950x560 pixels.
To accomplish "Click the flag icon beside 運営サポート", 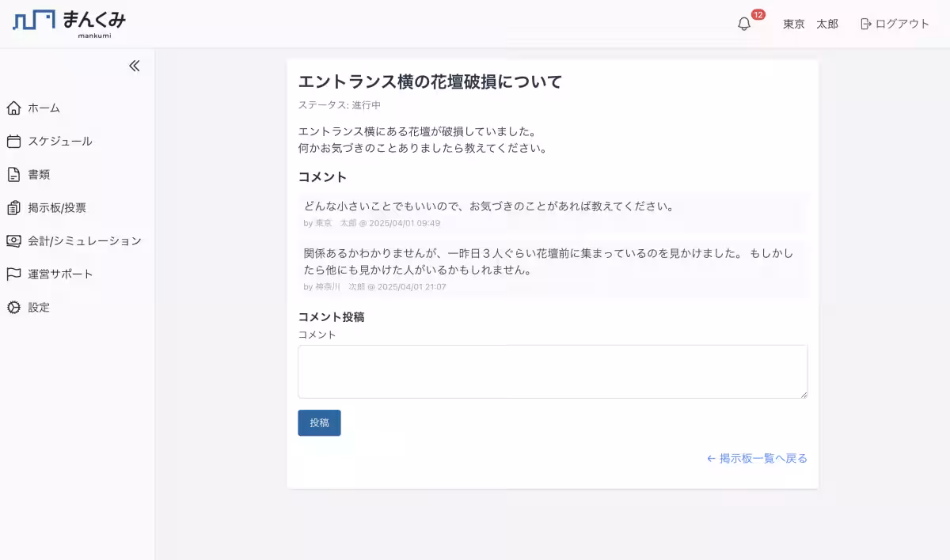I will pyautogui.click(x=12, y=274).
